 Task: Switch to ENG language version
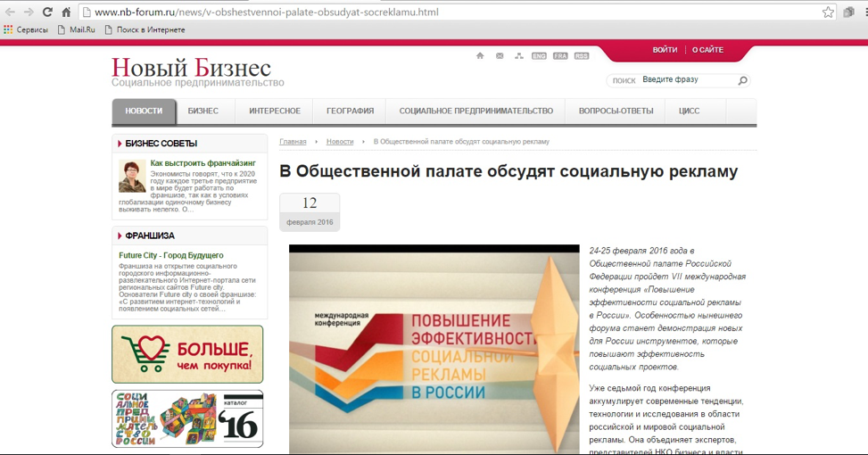point(539,56)
